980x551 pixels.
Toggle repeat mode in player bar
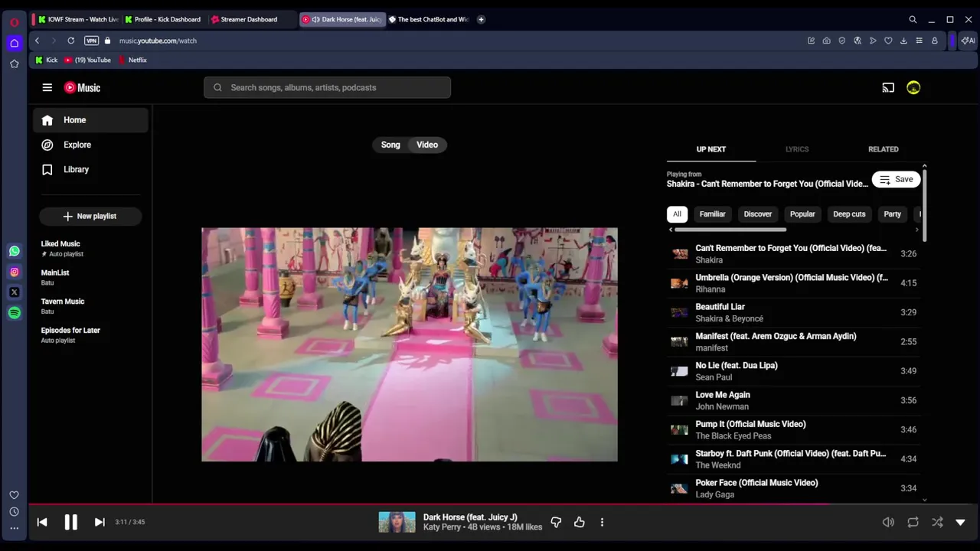[x=913, y=522]
